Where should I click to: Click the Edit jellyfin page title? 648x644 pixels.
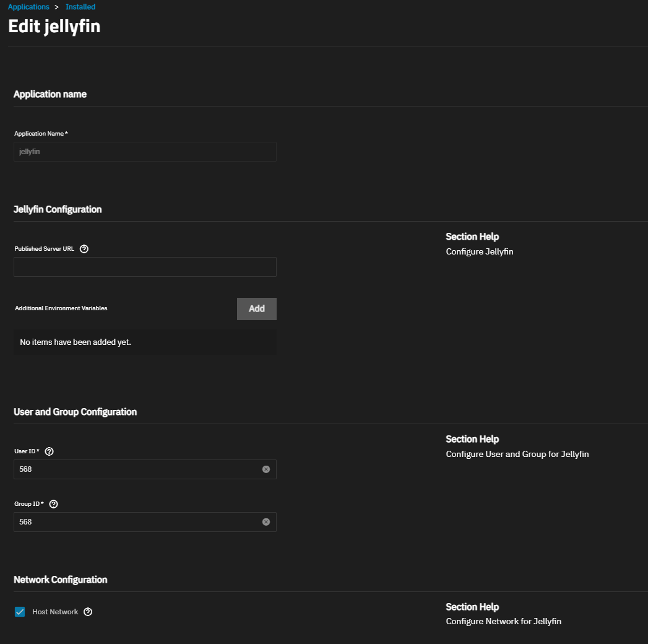tap(54, 27)
